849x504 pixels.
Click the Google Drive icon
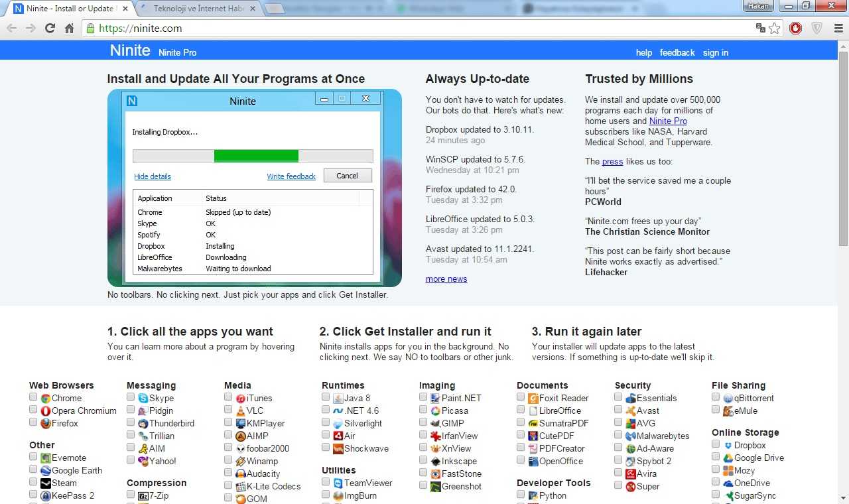(x=728, y=458)
